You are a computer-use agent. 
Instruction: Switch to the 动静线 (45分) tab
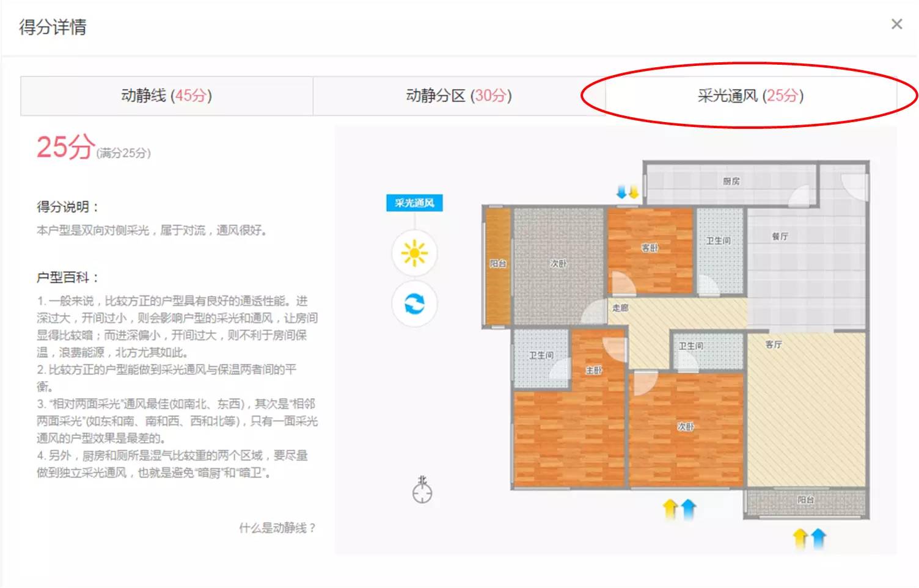point(167,96)
